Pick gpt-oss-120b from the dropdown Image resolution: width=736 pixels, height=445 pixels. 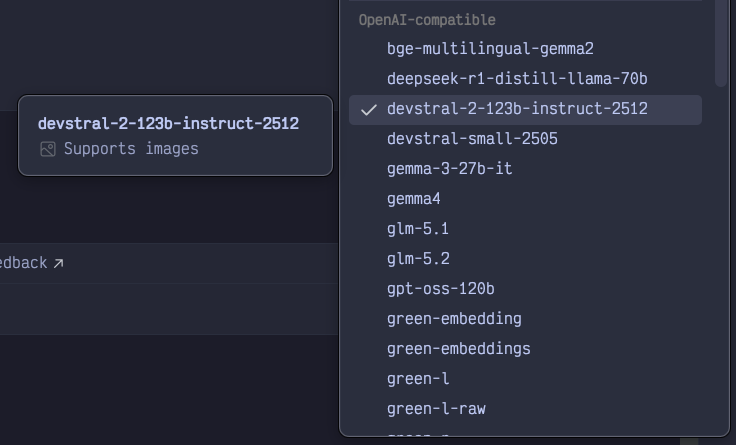[525, 289]
